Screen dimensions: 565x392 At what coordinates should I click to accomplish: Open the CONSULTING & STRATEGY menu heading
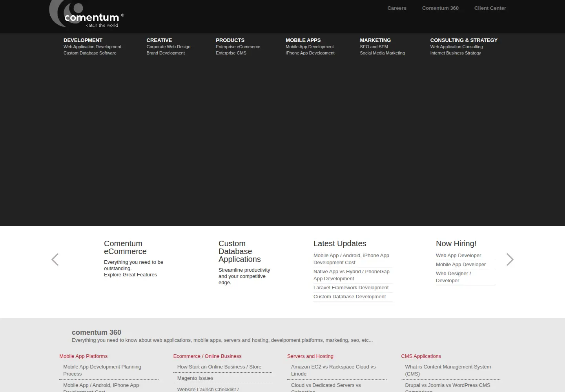click(x=464, y=40)
